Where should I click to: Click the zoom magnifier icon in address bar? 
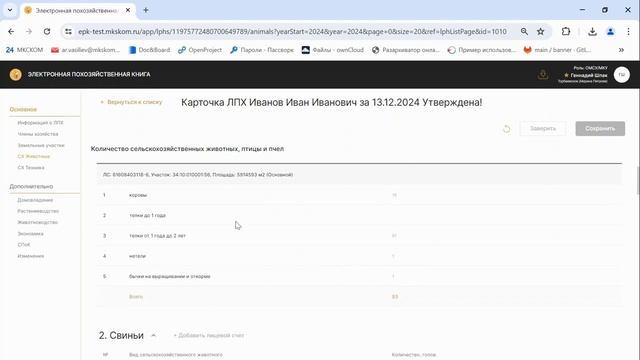(524, 31)
